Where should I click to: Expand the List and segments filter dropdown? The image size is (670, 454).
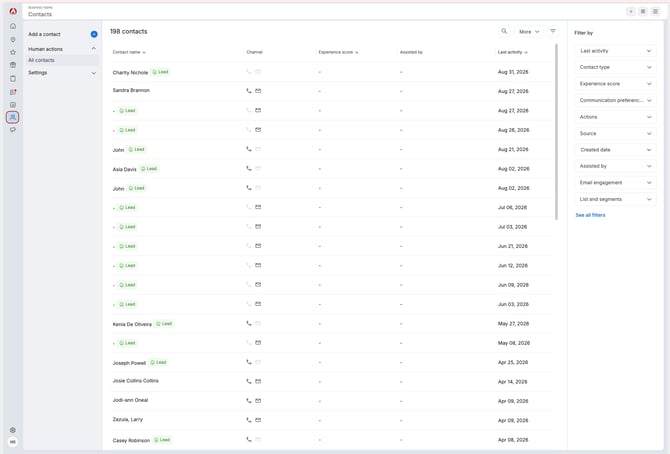pos(615,199)
